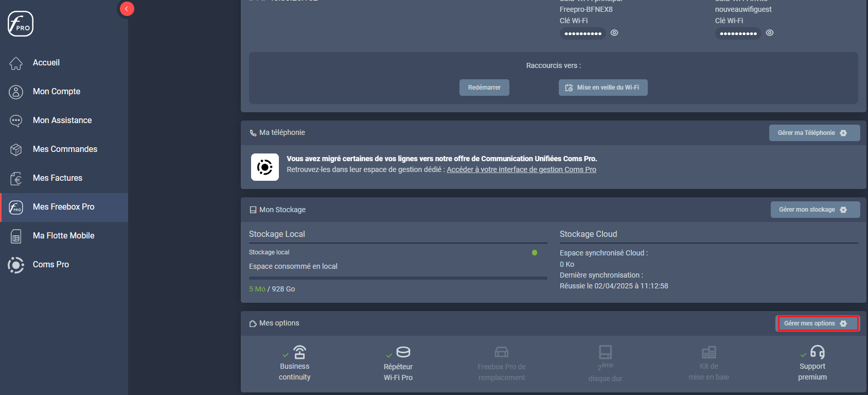Click gear icon on Gérer ma Téléphonie
The height and width of the screenshot is (395, 868).
[843, 133]
